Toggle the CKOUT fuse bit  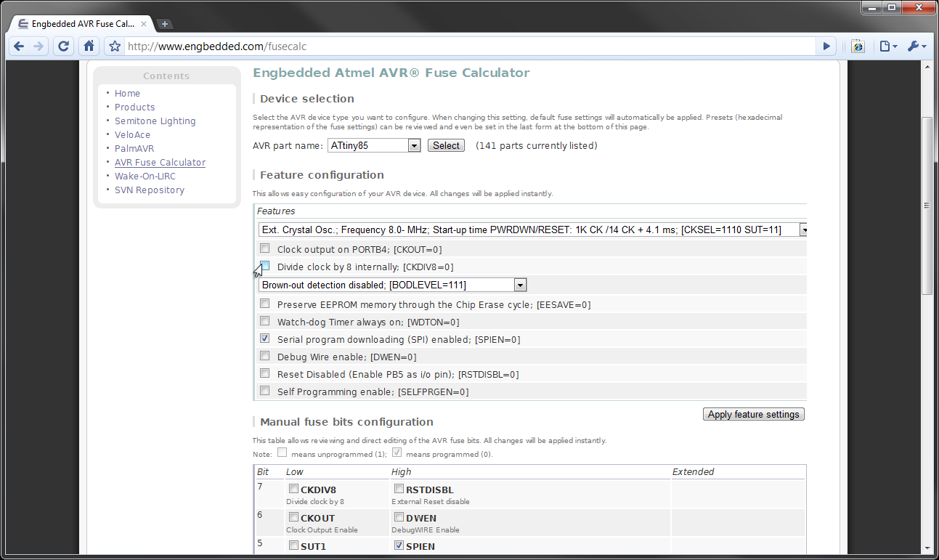[x=293, y=517]
